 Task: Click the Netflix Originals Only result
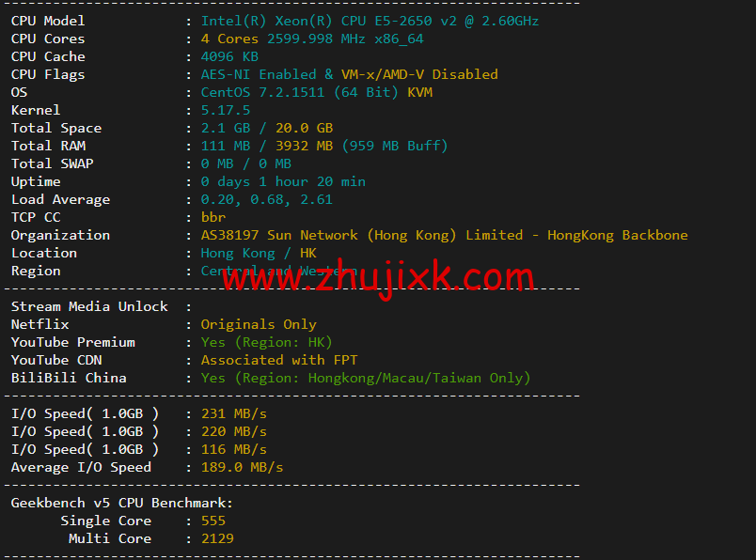pyautogui.click(x=259, y=324)
